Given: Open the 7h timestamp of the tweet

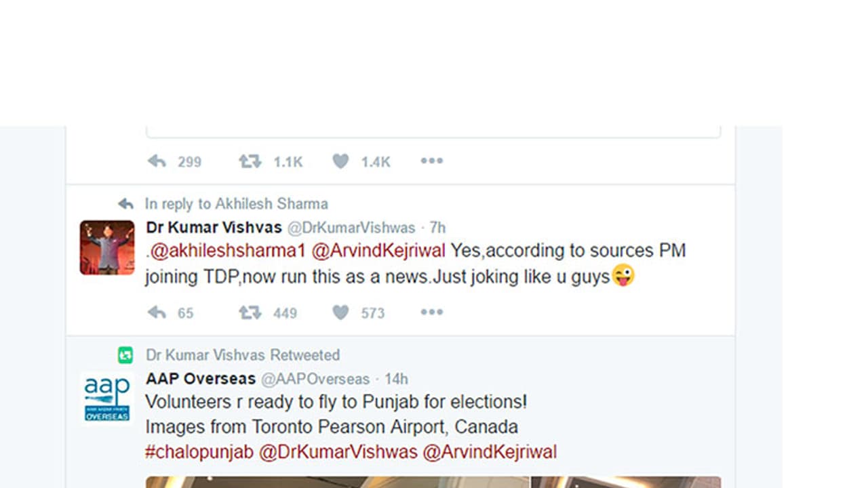Looking at the screenshot, I should pyautogui.click(x=438, y=228).
